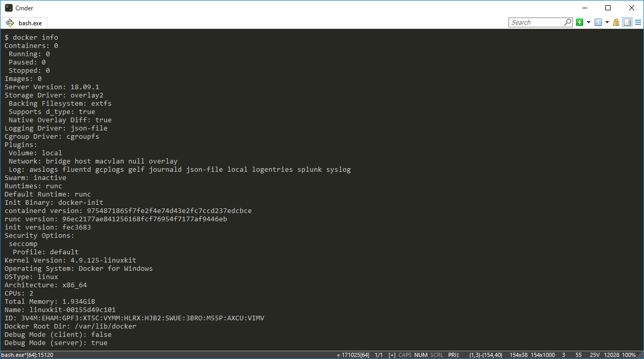644x359 pixels.
Task: Close the Cmder window
Action: click(632, 8)
